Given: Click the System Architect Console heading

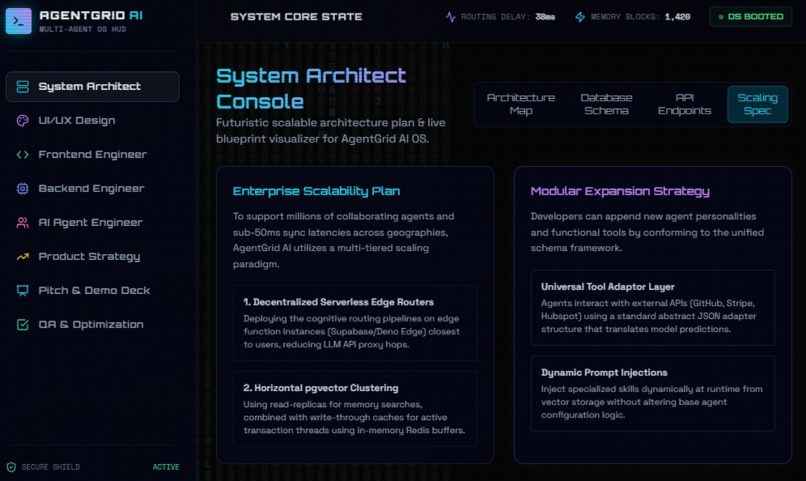Looking at the screenshot, I should coord(311,88).
